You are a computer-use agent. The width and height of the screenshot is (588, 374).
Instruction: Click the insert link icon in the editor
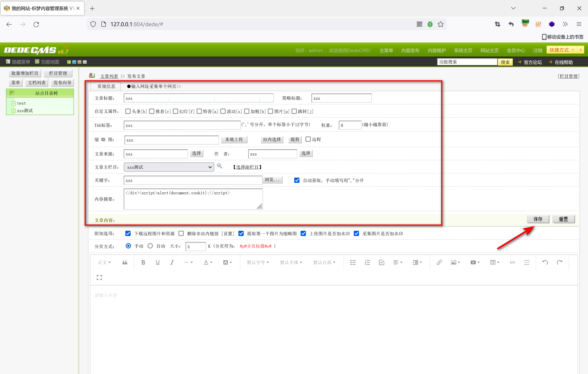439,262
